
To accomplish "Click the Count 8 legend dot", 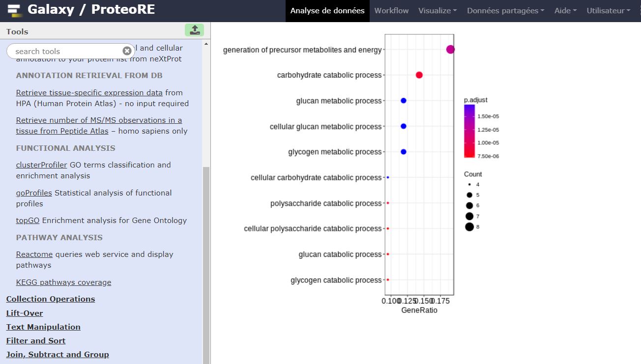I will coord(469,226).
